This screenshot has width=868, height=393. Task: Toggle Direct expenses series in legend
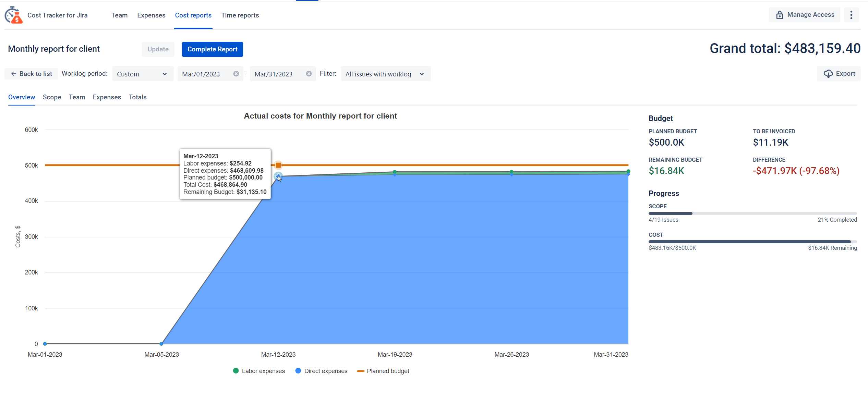coord(322,371)
